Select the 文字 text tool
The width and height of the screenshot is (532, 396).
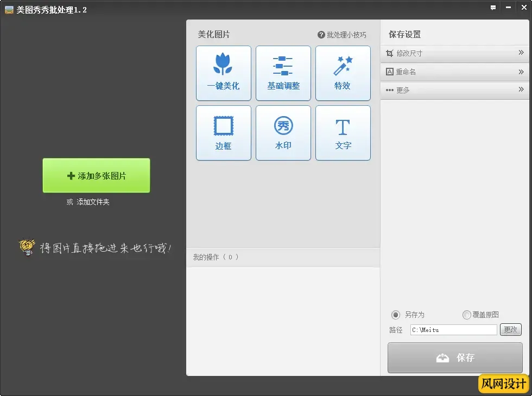pyautogui.click(x=343, y=133)
